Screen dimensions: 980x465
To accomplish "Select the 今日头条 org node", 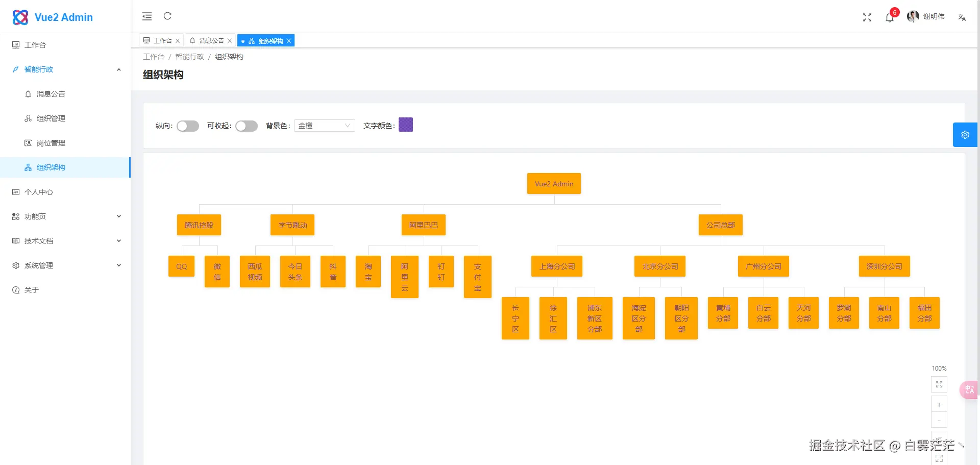I will click(296, 272).
